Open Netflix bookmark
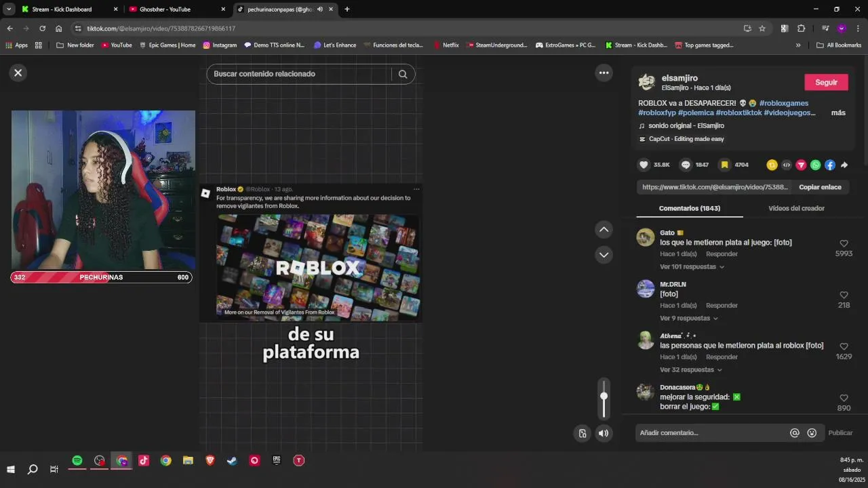The image size is (868, 488). tap(446, 45)
